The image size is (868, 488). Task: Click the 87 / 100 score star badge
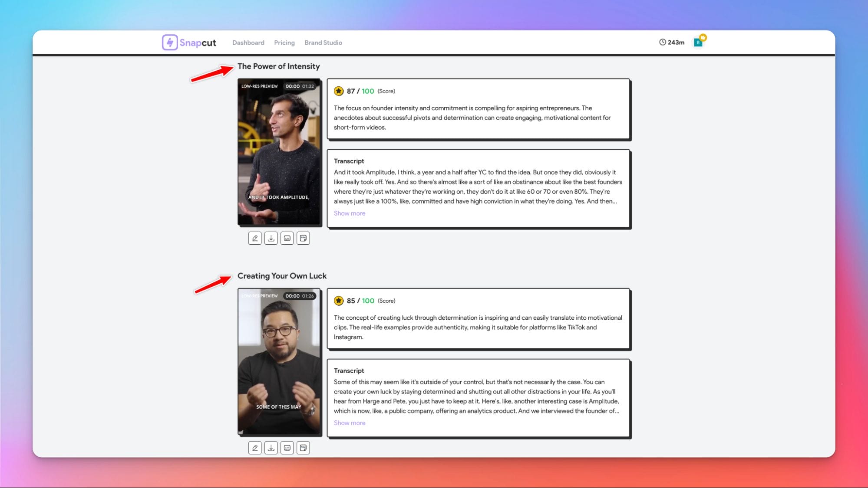339,91
